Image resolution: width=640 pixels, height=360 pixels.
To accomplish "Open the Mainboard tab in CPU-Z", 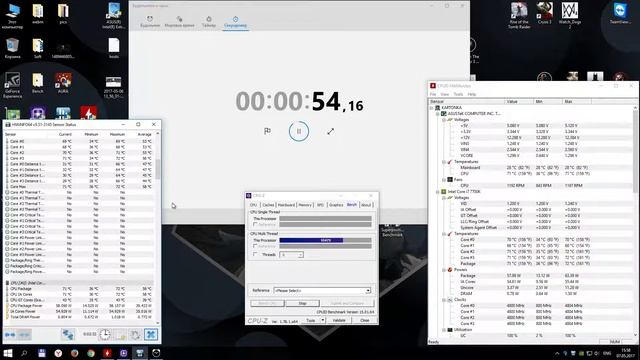I will [x=286, y=205].
